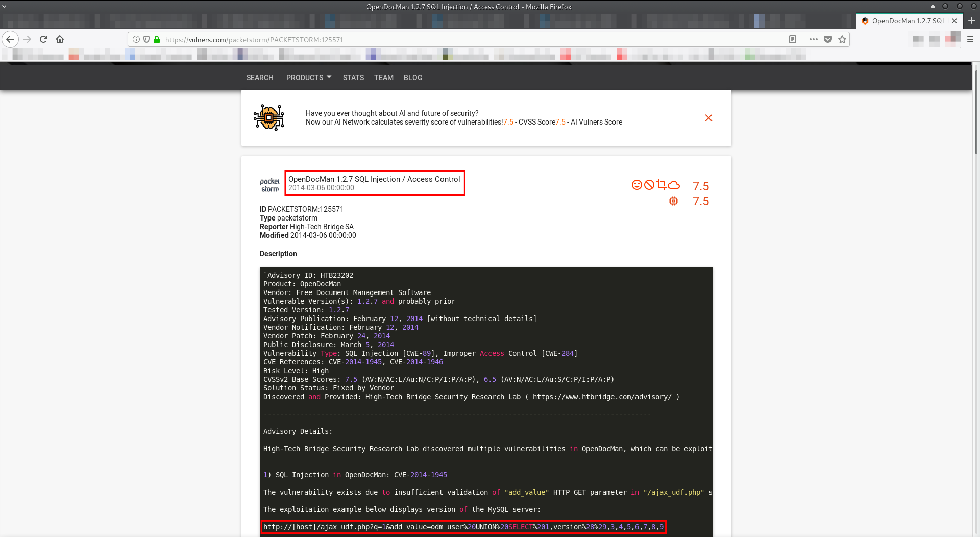980x537 pixels.
Task: Open the page actions three-dot menu
Action: point(814,39)
